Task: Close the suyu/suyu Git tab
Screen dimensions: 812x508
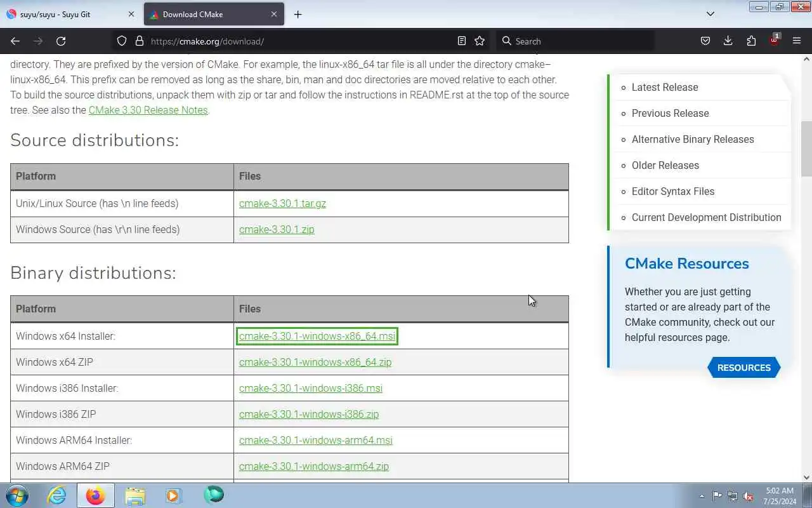Action: pyautogui.click(x=131, y=14)
